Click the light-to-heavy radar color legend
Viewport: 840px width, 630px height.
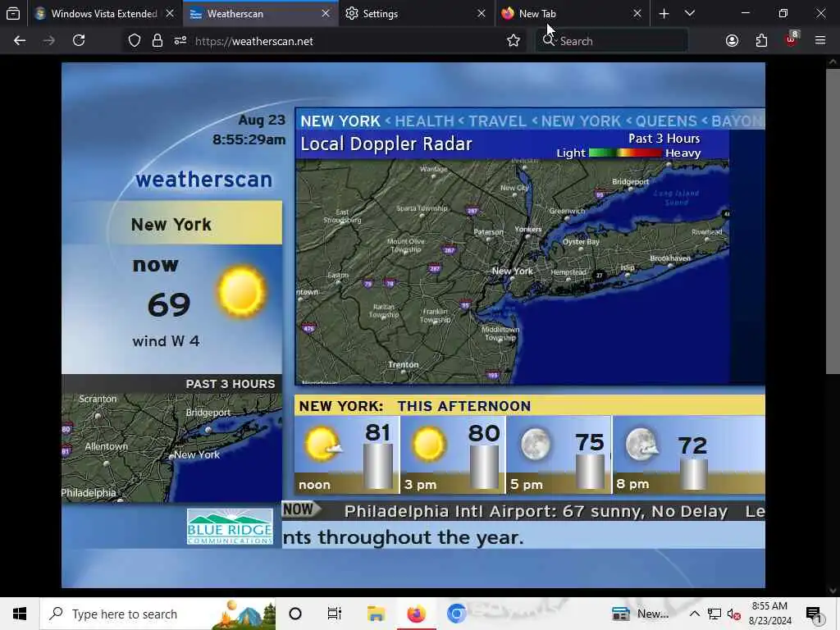[625, 153]
